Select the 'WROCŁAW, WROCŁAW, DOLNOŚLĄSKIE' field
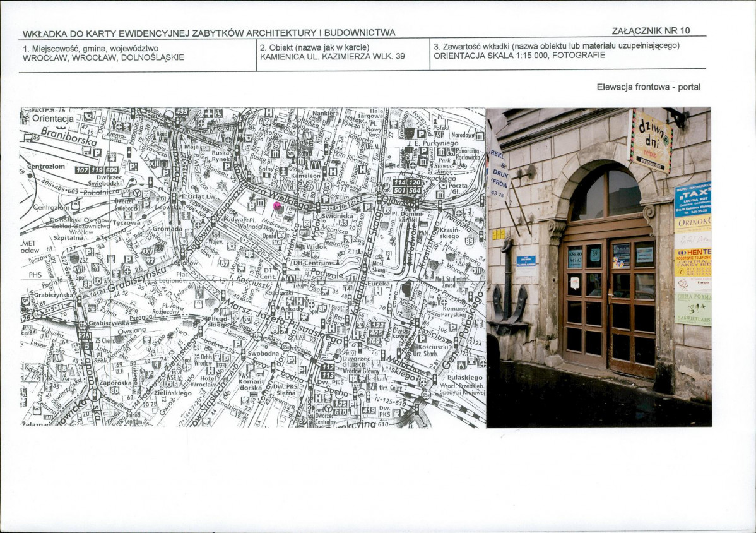This screenshot has width=756, height=533. [x=103, y=57]
